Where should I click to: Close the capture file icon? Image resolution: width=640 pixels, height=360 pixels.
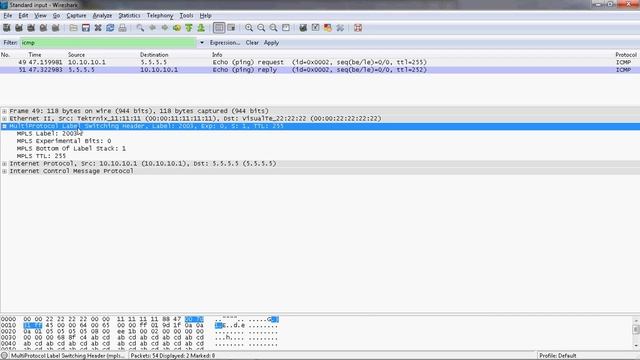point(98,28)
